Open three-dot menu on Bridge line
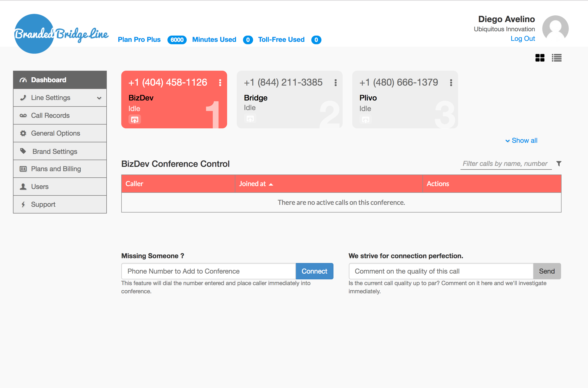Screen dimensions: 588x388 [x=335, y=83]
